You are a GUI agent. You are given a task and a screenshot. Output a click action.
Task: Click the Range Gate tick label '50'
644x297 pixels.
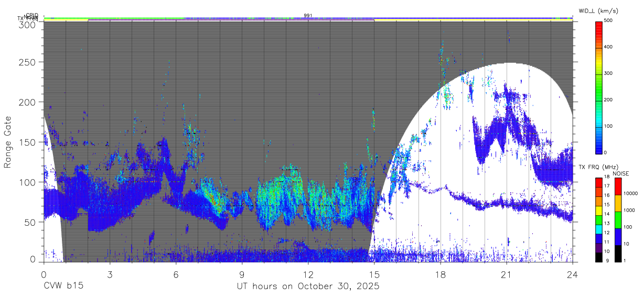[30, 222]
